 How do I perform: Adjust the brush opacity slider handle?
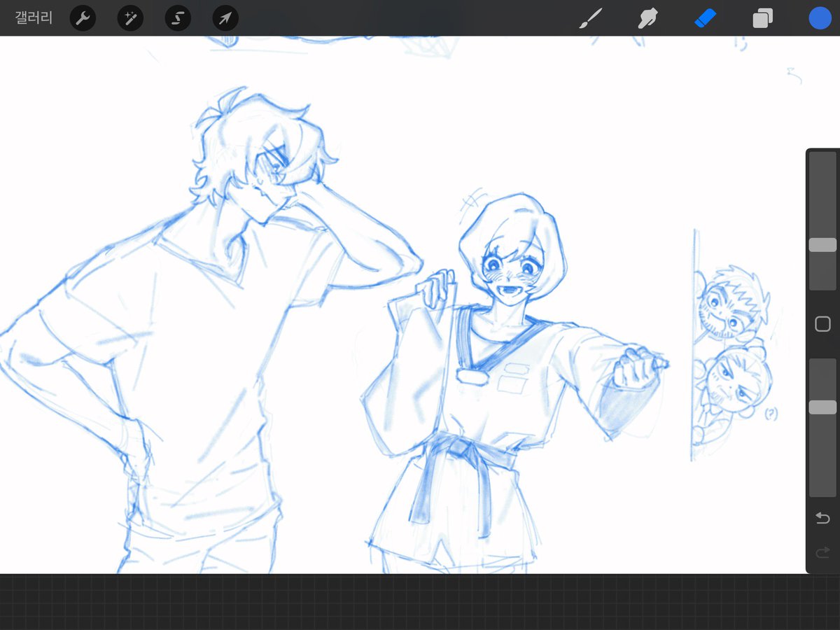pyautogui.click(x=822, y=407)
